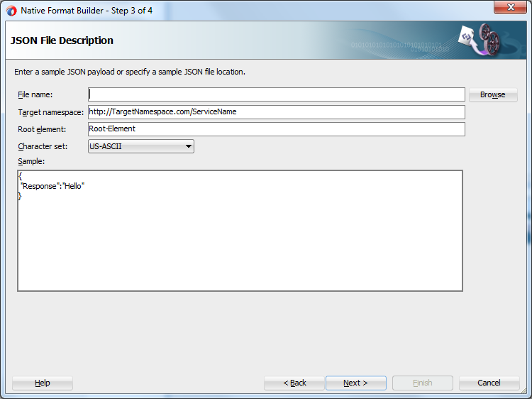Click the "Response":"Hello" line in sample
Viewport: 532px width, 399px height.
click(x=52, y=186)
